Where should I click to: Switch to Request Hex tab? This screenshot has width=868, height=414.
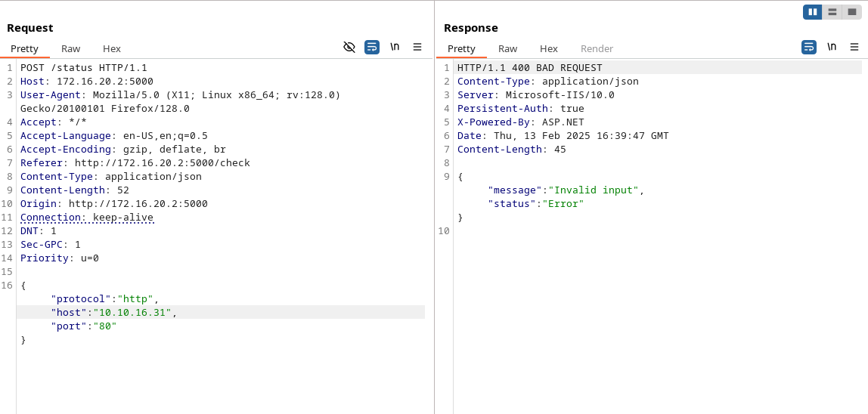(x=112, y=48)
